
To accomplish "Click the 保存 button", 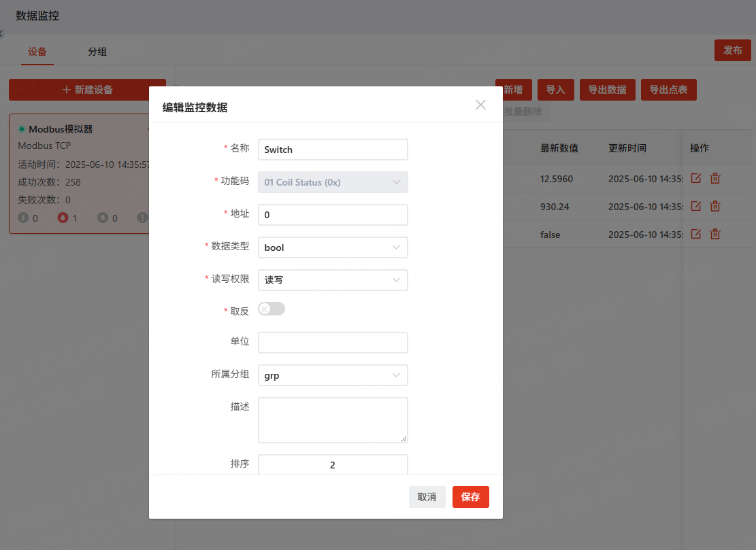I will pyautogui.click(x=470, y=497).
